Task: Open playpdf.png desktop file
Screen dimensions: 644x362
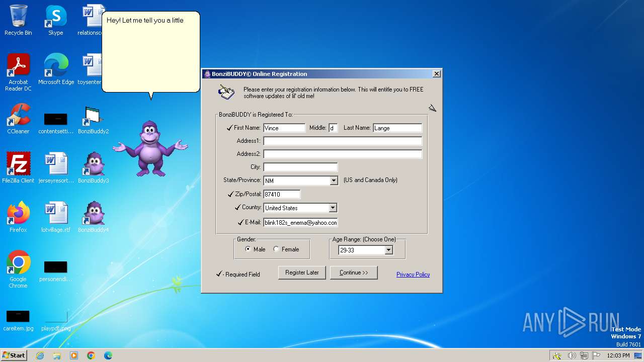Action: coord(56,321)
